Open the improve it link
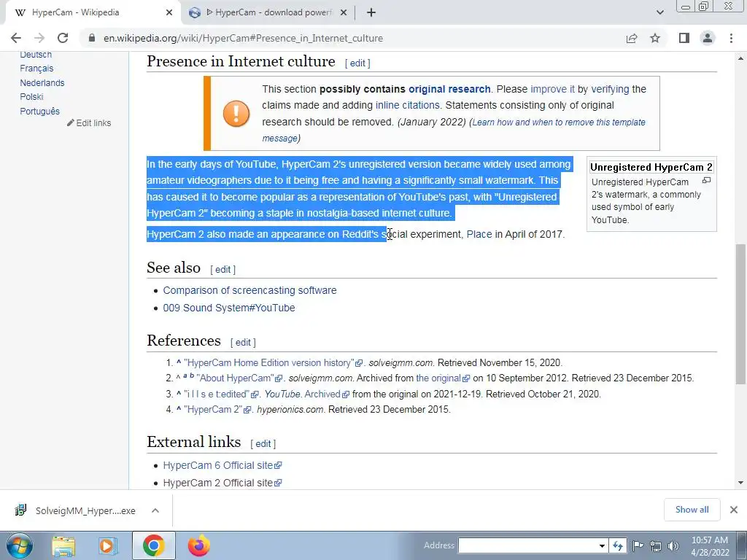This screenshot has width=747, height=560. pos(553,89)
